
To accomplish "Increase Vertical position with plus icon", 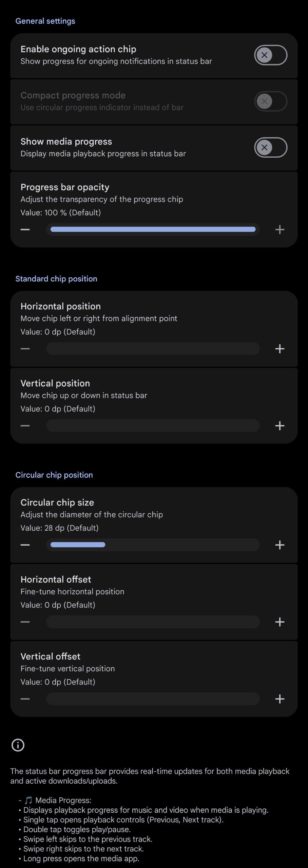I will click(x=280, y=426).
